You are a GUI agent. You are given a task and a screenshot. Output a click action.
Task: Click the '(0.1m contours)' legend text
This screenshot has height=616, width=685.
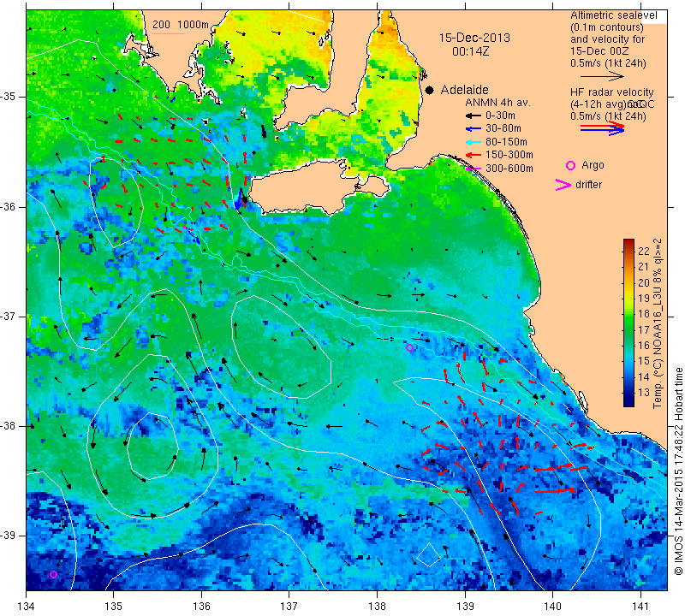(607, 27)
